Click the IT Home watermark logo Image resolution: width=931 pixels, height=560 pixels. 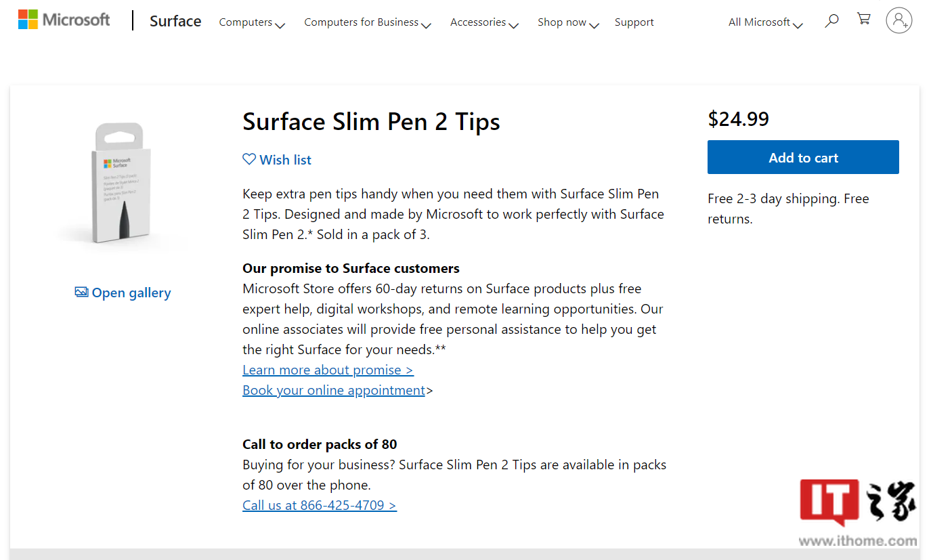tap(858, 513)
